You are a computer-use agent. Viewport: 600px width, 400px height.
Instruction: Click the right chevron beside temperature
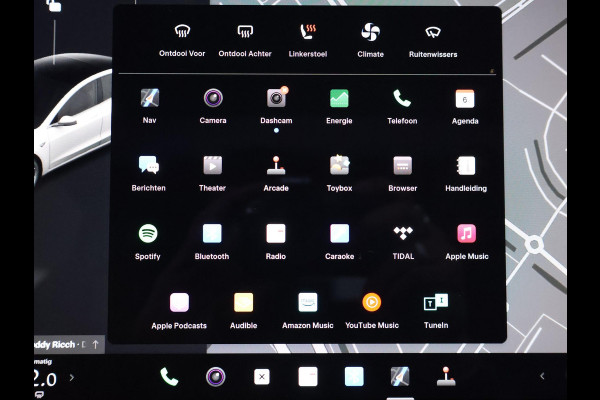(x=71, y=378)
